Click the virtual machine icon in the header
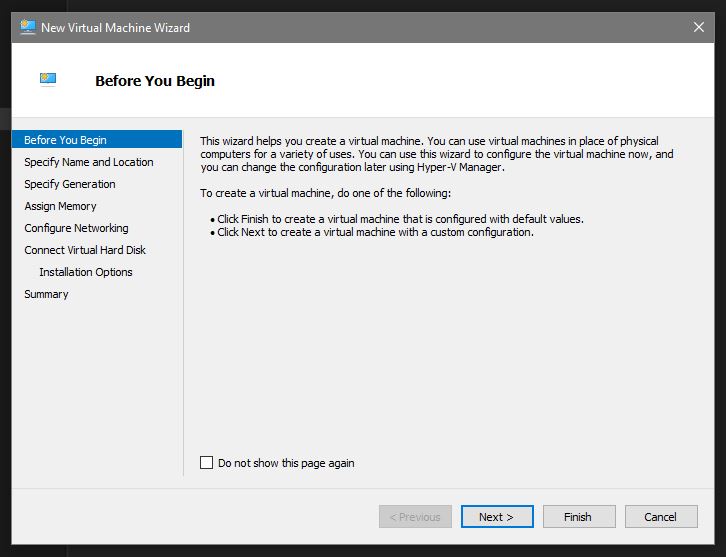This screenshot has width=726, height=557. pos(48,79)
